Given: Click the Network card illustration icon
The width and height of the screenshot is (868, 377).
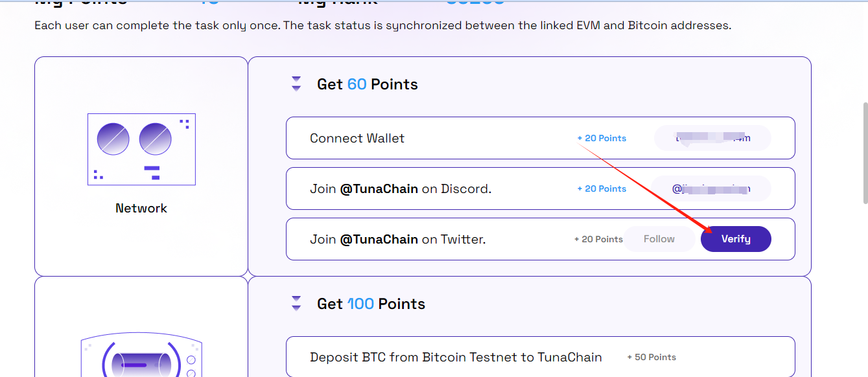Looking at the screenshot, I should coord(141,150).
